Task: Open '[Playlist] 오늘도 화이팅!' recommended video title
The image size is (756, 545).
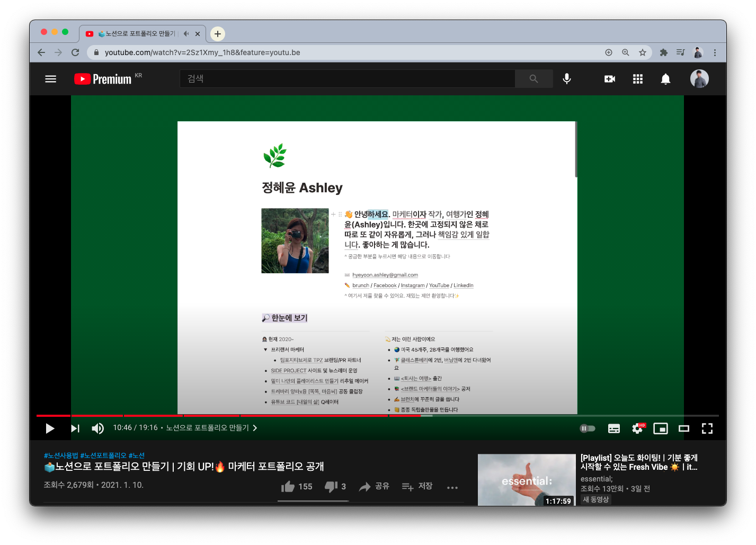Action: pos(639,462)
